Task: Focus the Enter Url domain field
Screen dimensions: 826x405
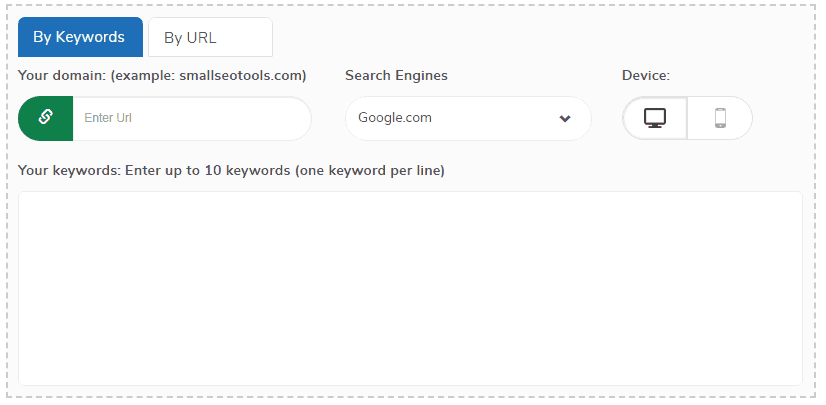Action: click(x=192, y=118)
